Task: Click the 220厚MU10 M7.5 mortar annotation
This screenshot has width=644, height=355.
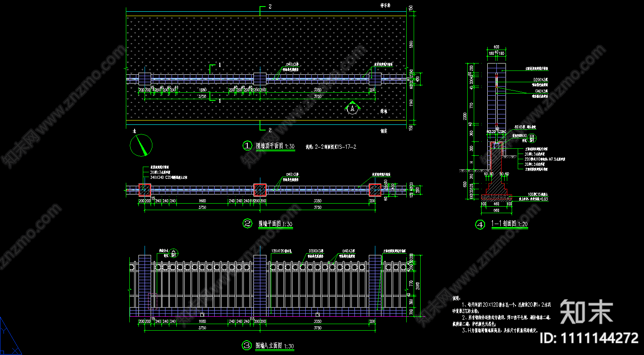Action: 545,159
